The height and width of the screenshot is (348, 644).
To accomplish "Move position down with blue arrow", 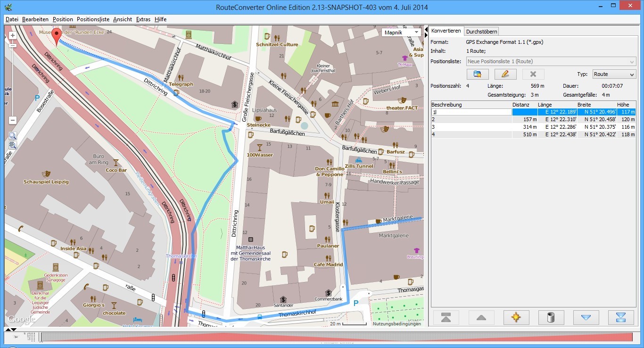I will click(x=586, y=317).
